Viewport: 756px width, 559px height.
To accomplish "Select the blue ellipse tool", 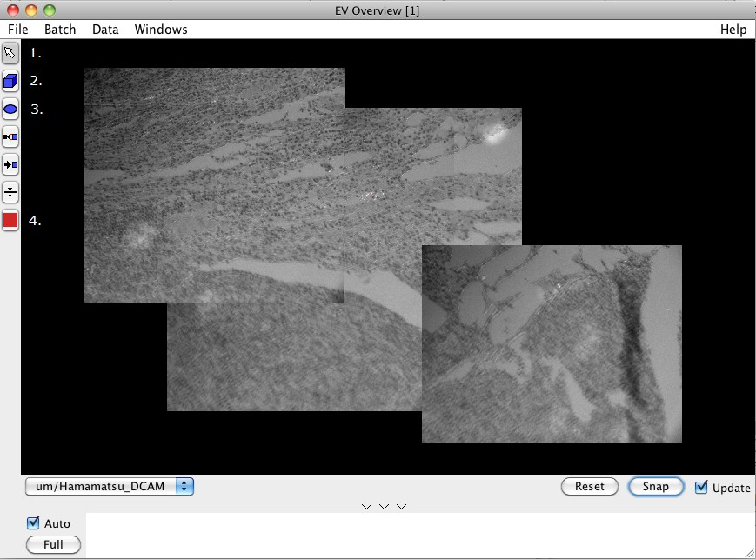I will (x=10, y=110).
